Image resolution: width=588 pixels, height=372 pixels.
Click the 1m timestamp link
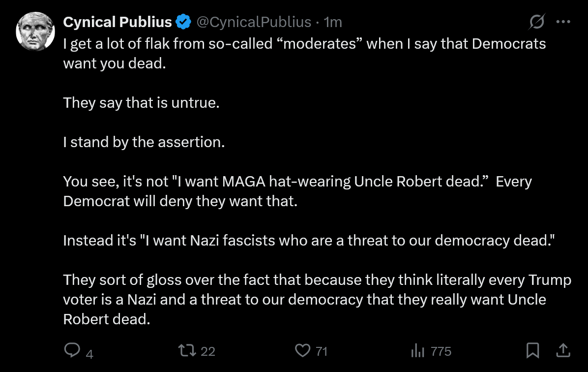point(333,22)
